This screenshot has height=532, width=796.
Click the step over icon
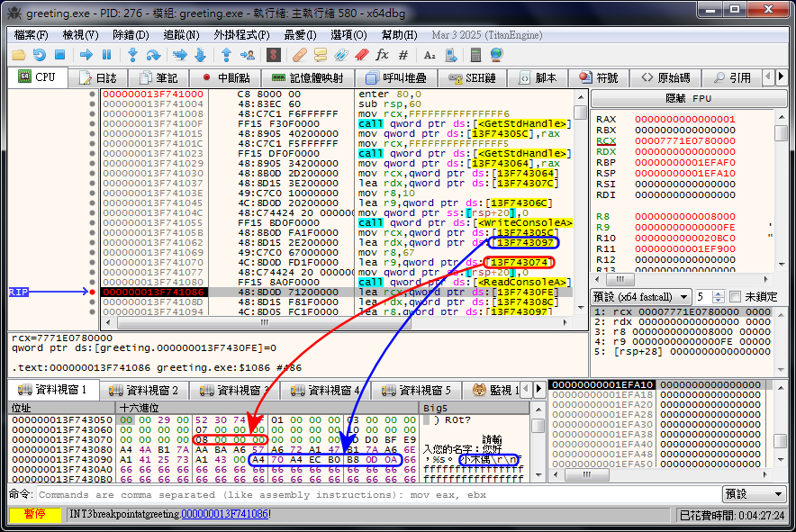point(153,55)
